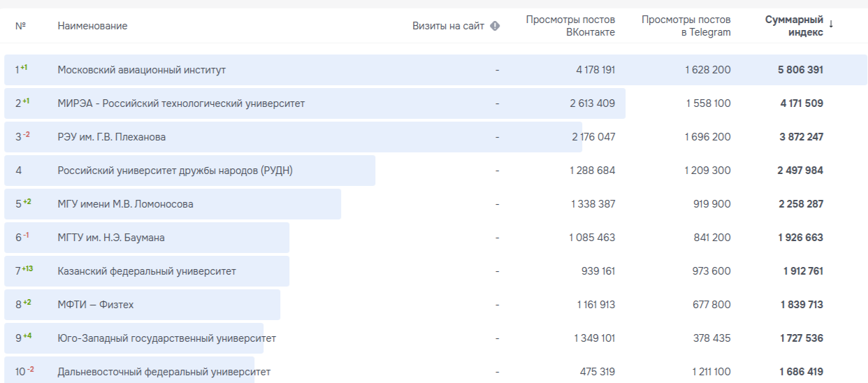
Task: Open Дальневосточный федеральный университет
Action: pos(164,372)
